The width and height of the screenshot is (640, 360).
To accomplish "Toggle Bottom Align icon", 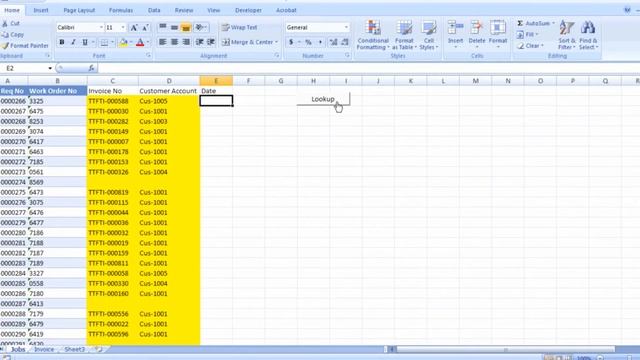I will coord(186,27).
